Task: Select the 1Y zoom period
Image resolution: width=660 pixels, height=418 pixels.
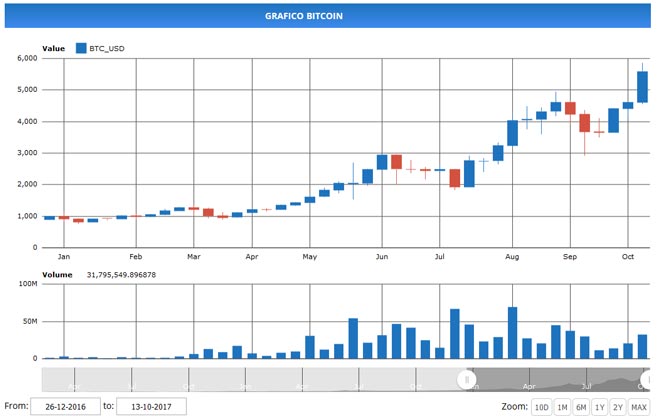Action: [600, 407]
